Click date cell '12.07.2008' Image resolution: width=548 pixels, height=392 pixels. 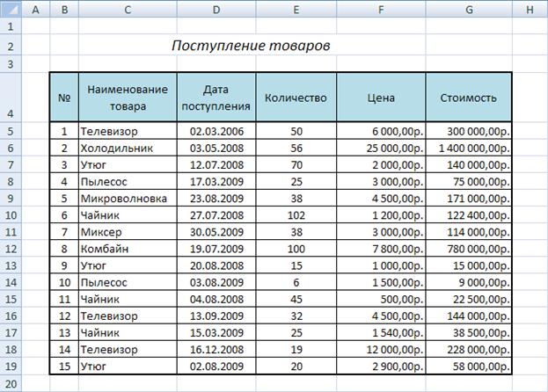click(216, 164)
